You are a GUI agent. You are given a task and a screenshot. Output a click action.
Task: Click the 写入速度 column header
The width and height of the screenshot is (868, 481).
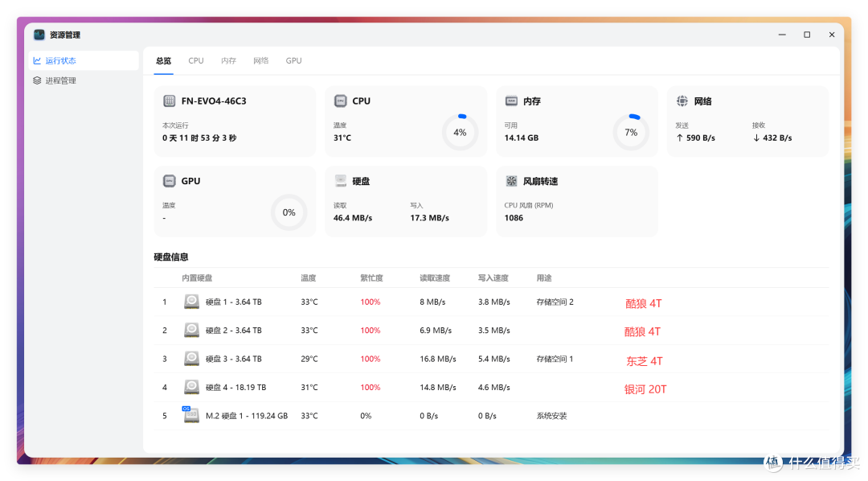point(493,277)
